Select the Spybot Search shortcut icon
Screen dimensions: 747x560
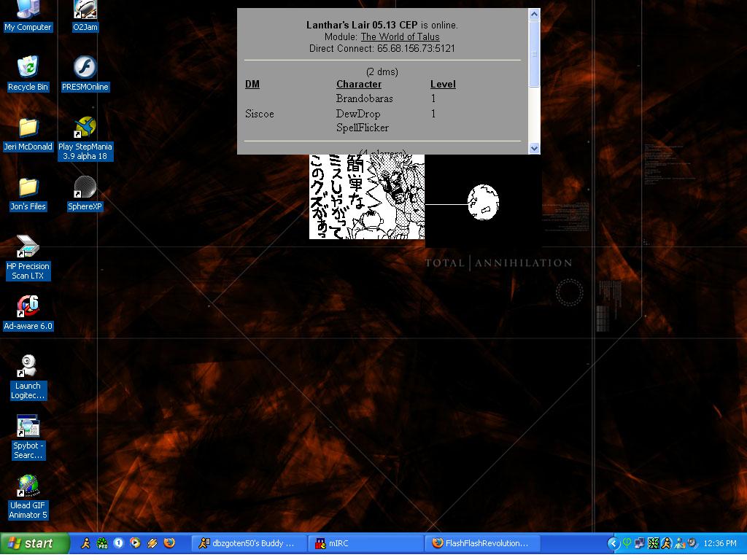pos(28,437)
